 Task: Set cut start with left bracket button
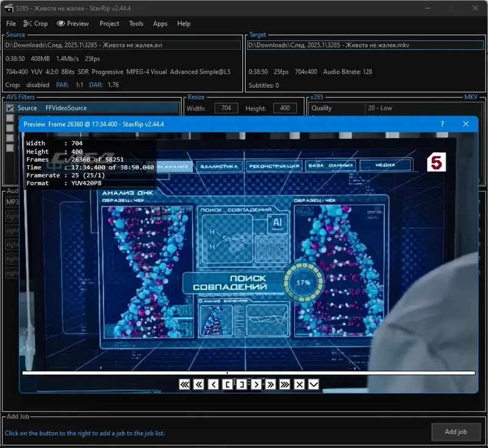pos(228,385)
